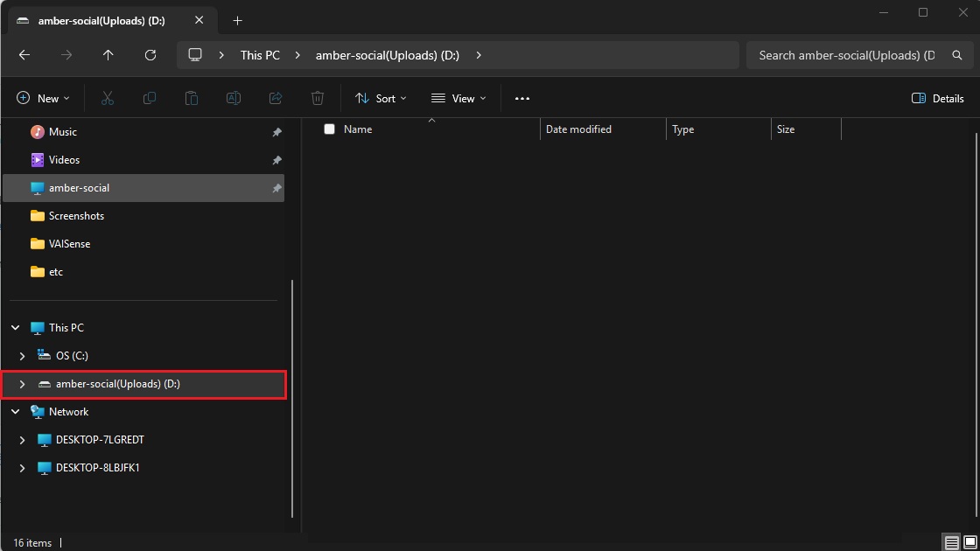Viewport: 980px width, 551px height.
Task: Click This PC breadcrumb in address bar
Action: [260, 55]
